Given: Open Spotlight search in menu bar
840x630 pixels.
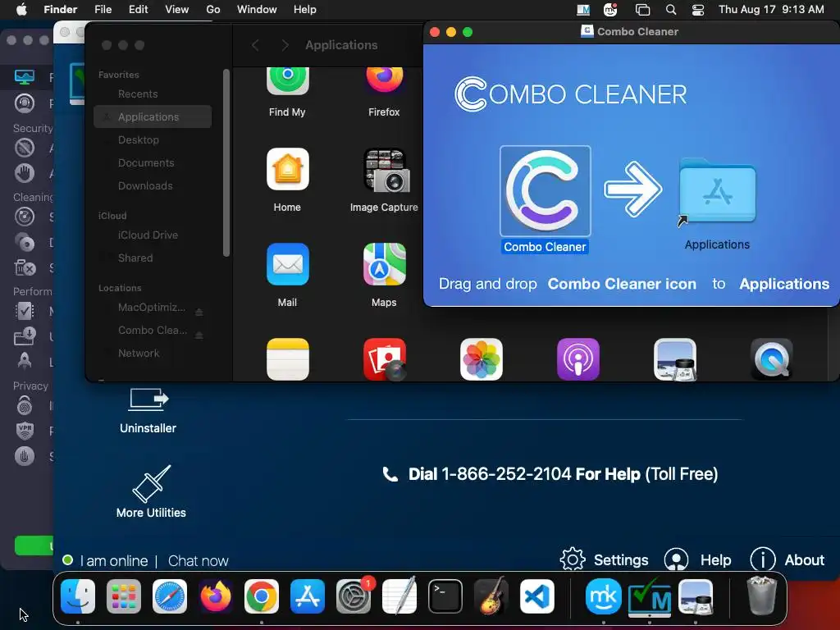Looking at the screenshot, I should tap(671, 9).
